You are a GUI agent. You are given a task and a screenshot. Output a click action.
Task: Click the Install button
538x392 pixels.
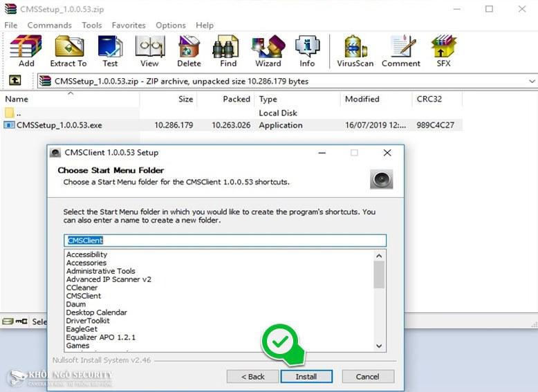(x=306, y=377)
